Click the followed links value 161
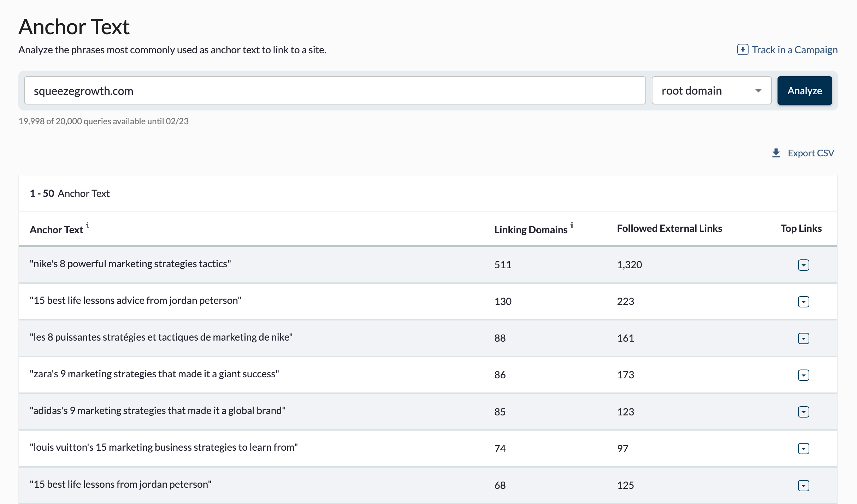The height and width of the screenshot is (504, 857). click(626, 338)
